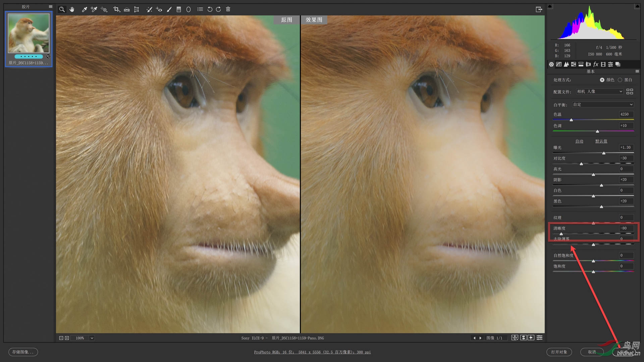Toggle before/after preview view mode
Image resolution: width=644 pixels, height=362 pixels.
tap(515, 338)
